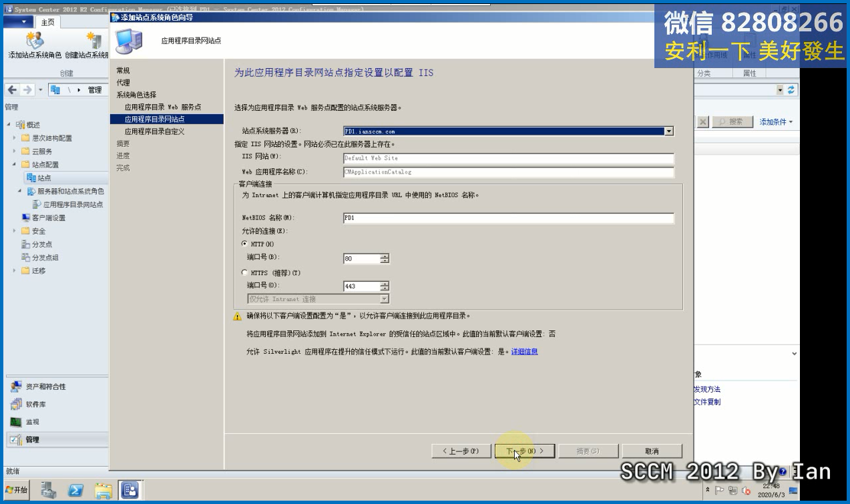Viewport: 850px width, 504px height.
Task: Decrease the HTTPS port number spinner
Action: [385, 288]
